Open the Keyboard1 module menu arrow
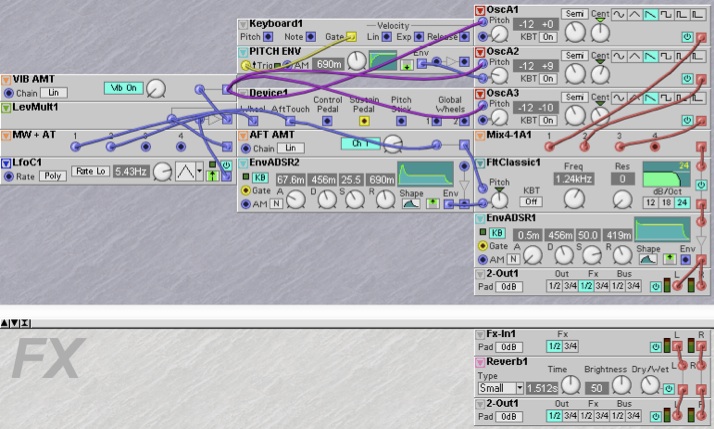The height and width of the screenshot is (429, 714). coord(244,23)
